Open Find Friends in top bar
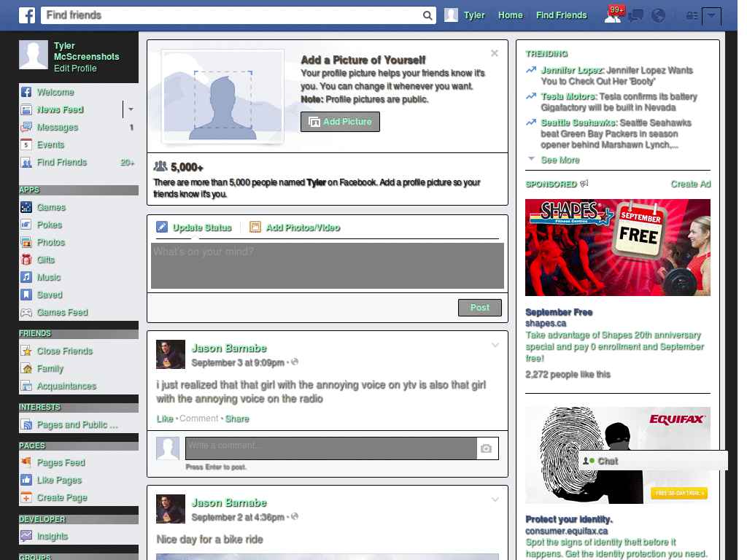747x560 pixels. coord(561,15)
